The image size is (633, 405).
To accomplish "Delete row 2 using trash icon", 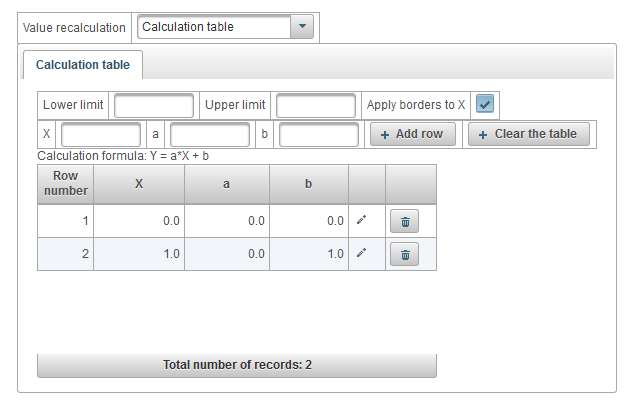I will [x=405, y=255].
